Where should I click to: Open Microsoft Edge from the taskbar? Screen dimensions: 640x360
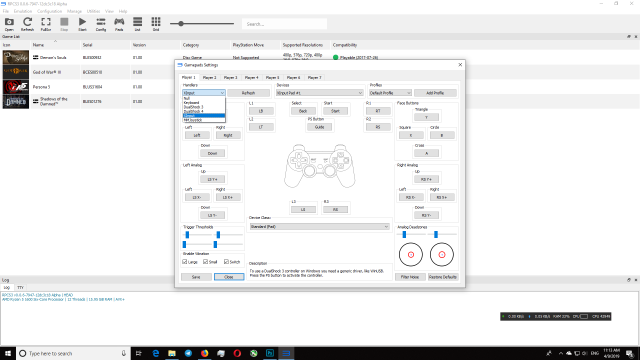click(156, 353)
